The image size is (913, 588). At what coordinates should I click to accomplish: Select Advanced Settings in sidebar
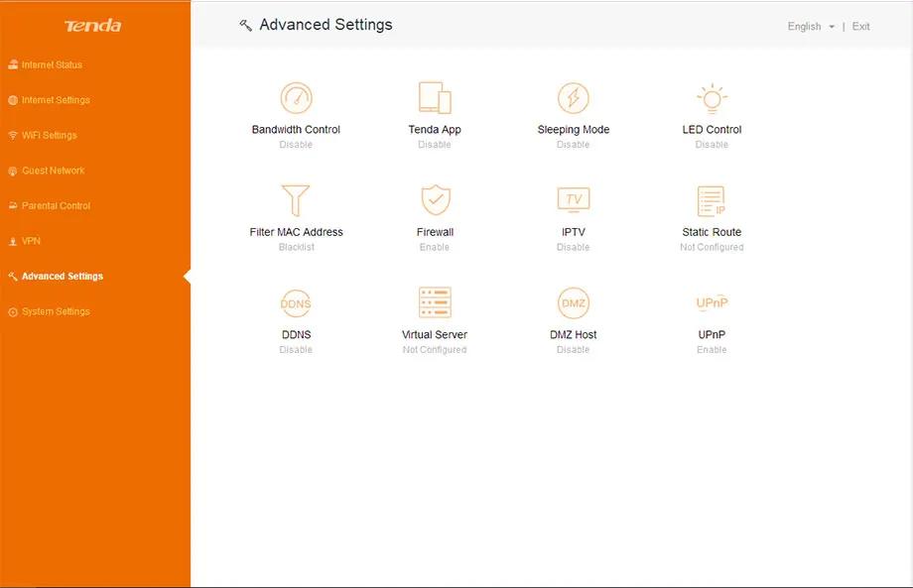[56, 277]
